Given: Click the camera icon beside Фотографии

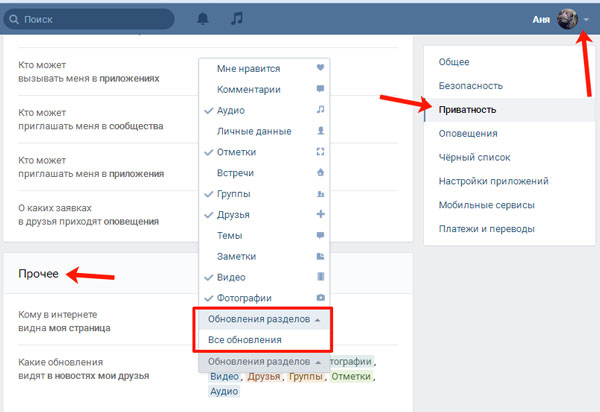Looking at the screenshot, I should [x=320, y=298].
